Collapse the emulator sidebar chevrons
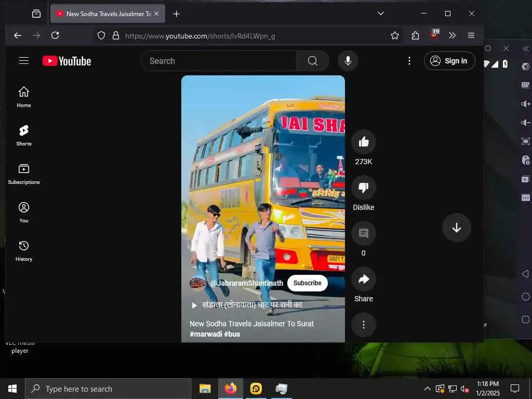532x399 pixels. (x=526, y=49)
